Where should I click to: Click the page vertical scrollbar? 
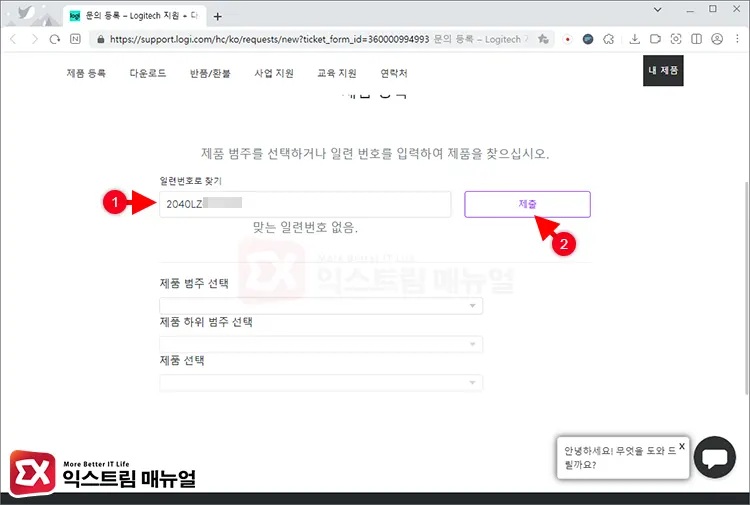(x=746, y=287)
